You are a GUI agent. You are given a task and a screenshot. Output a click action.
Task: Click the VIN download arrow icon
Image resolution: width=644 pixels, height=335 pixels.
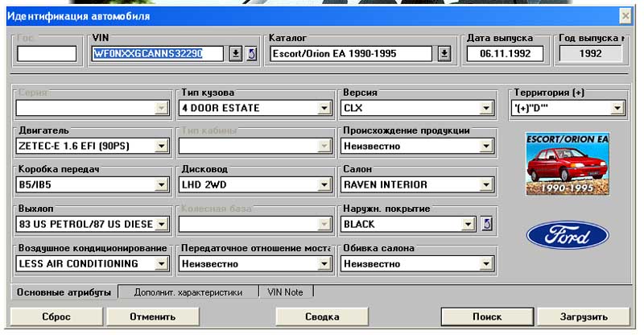click(235, 54)
